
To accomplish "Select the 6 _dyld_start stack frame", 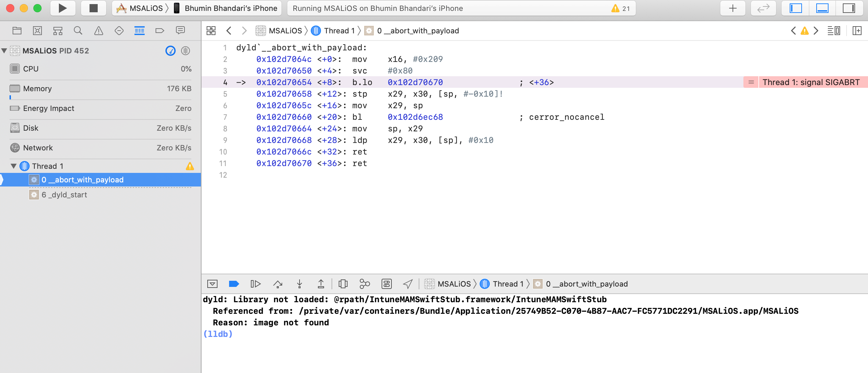I will [64, 195].
